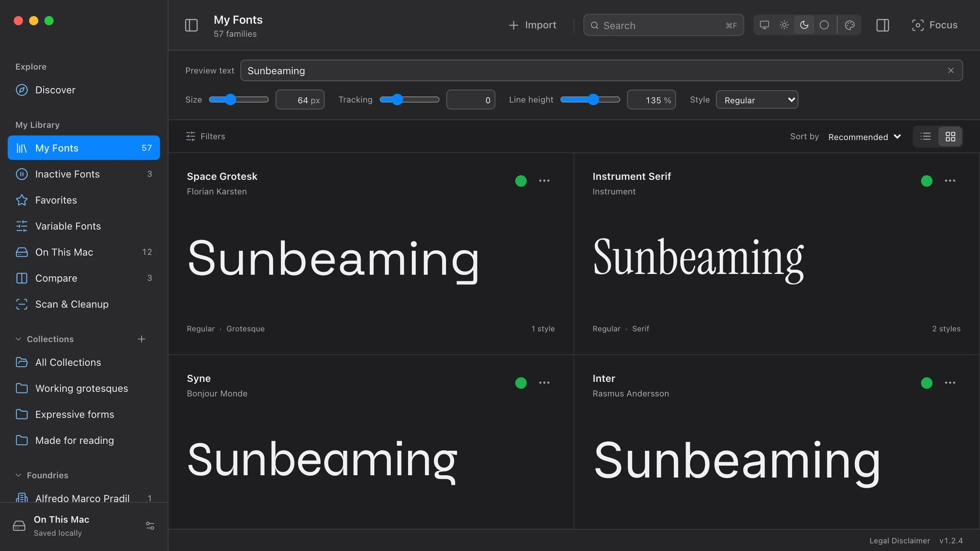Open Scan & Cleanup section
The height and width of the screenshot is (551, 980).
(x=84, y=304)
